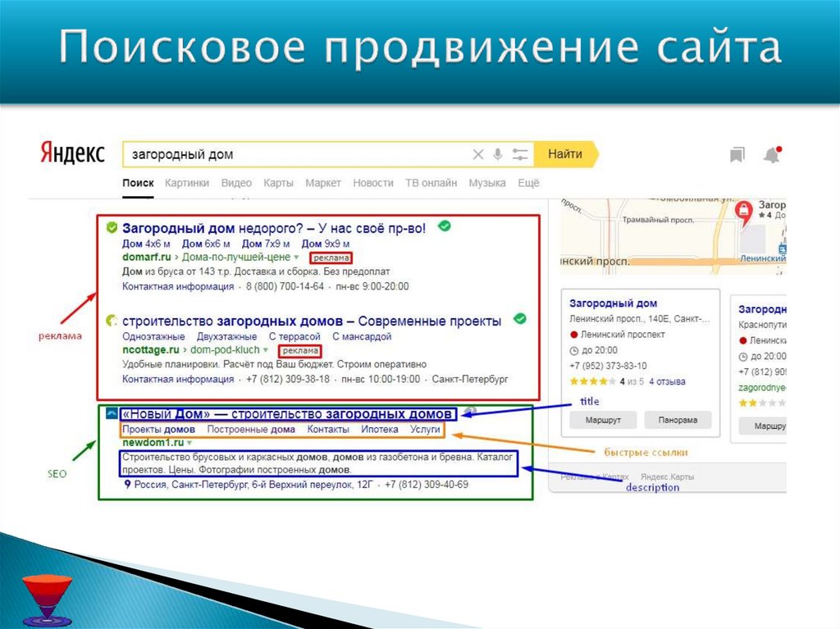Click the Двухэтажные quick link

pos(226,336)
